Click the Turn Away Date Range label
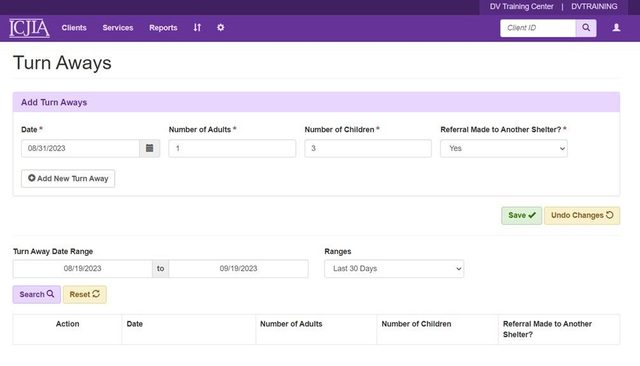The height and width of the screenshot is (366, 640). 53,251
